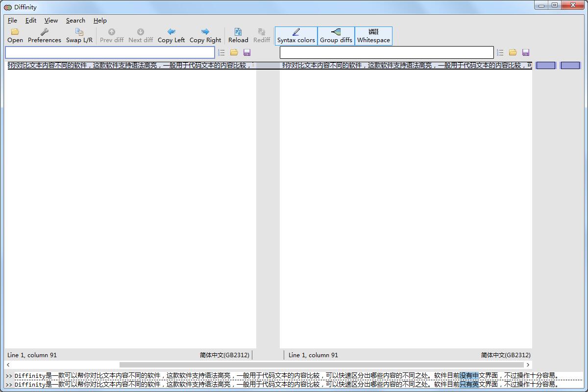Screen dimensions: 588x392
Task: Open the Help menu
Action: click(x=100, y=21)
